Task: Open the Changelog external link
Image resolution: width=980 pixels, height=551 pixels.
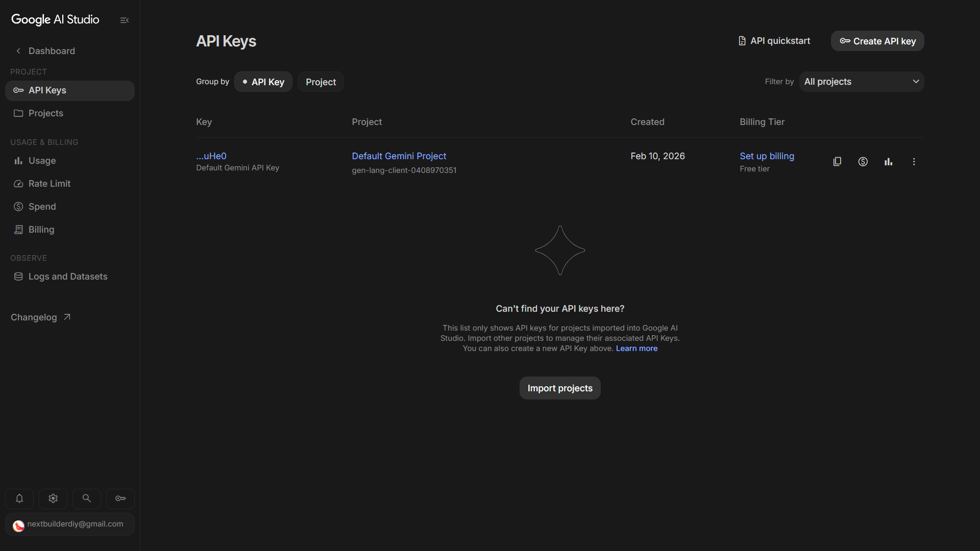Action: coord(41,317)
